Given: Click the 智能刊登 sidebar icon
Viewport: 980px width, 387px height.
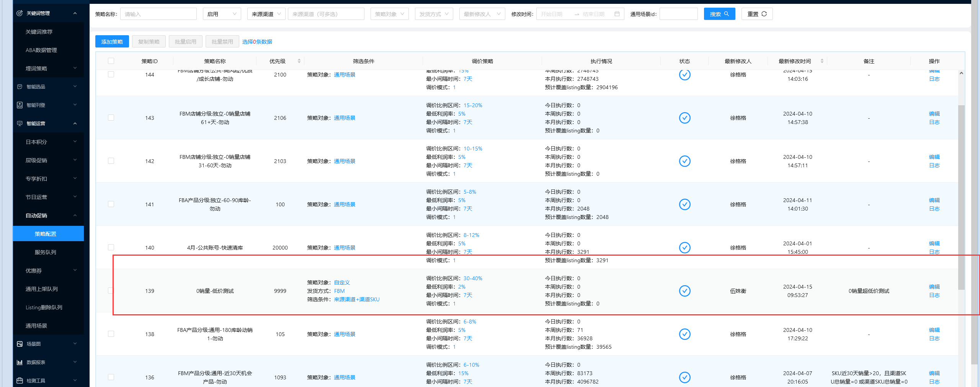Looking at the screenshot, I should coord(20,105).
